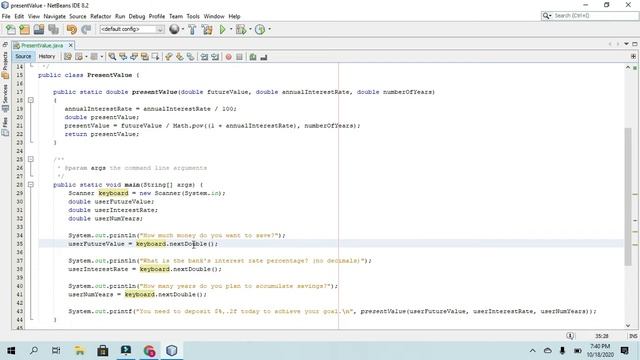Viewport: 640px width, 360px height.
Task: Open Windows Start menu
Action: [11, 351]
